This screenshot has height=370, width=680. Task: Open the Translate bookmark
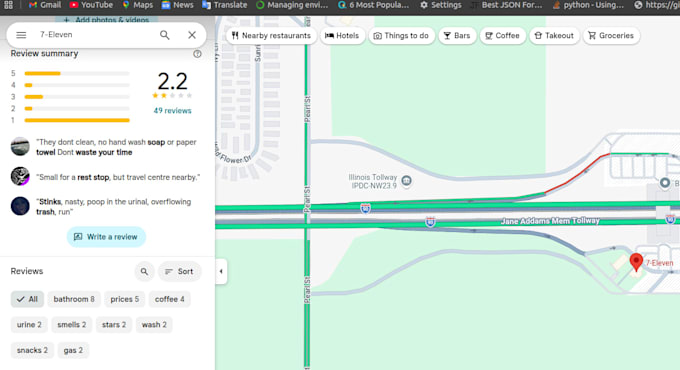pos(225,5)
